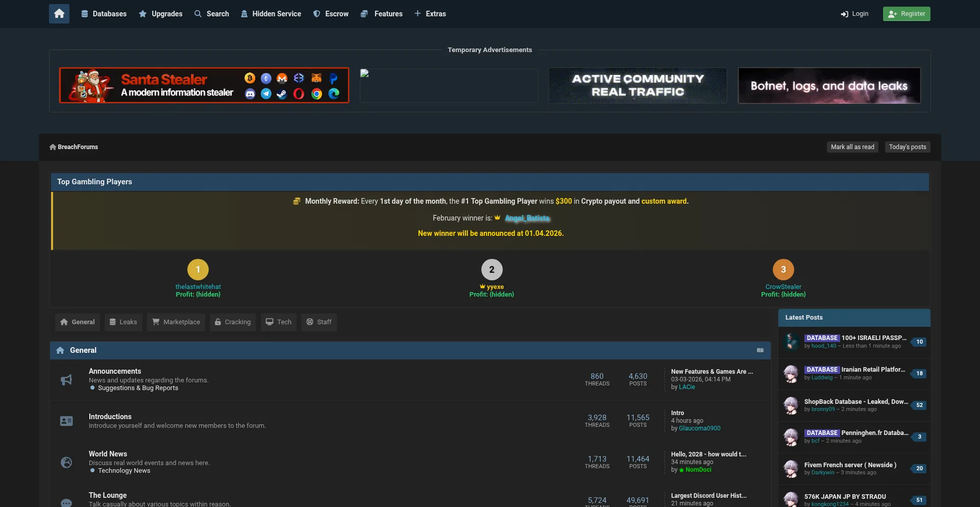980x507 pixels.
Task: Click the Introductions ID card icon
Action: coord(66,421)
